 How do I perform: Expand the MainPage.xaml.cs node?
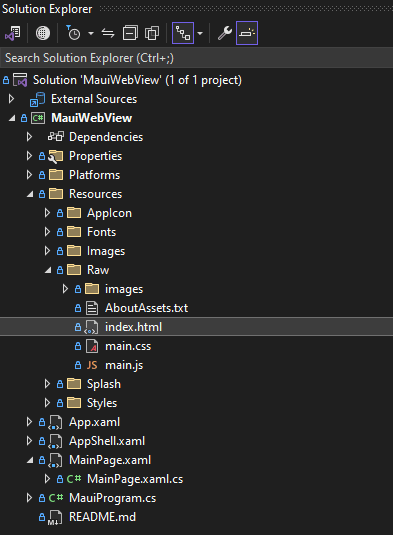point(47,479)
